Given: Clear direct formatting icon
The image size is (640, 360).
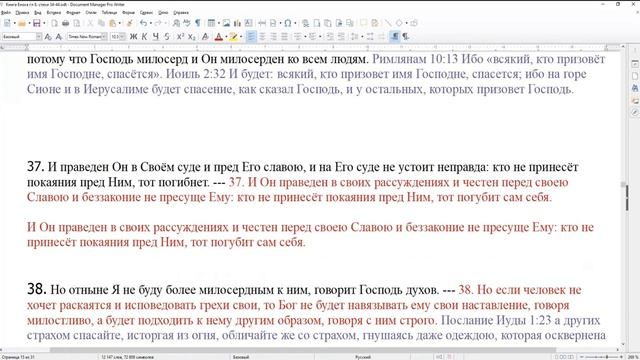Looking at the screenshot, I should [205, 37].
